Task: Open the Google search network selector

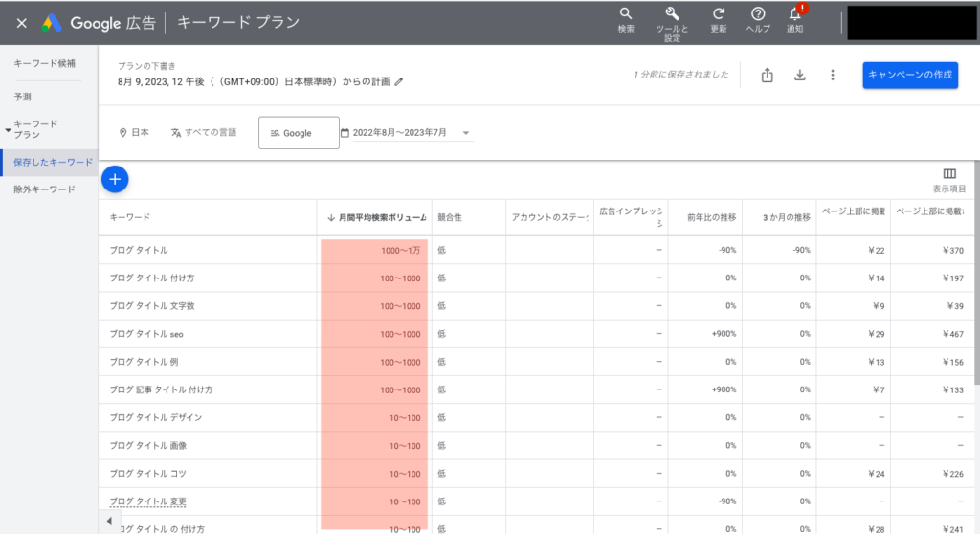Action: point(299,133)
